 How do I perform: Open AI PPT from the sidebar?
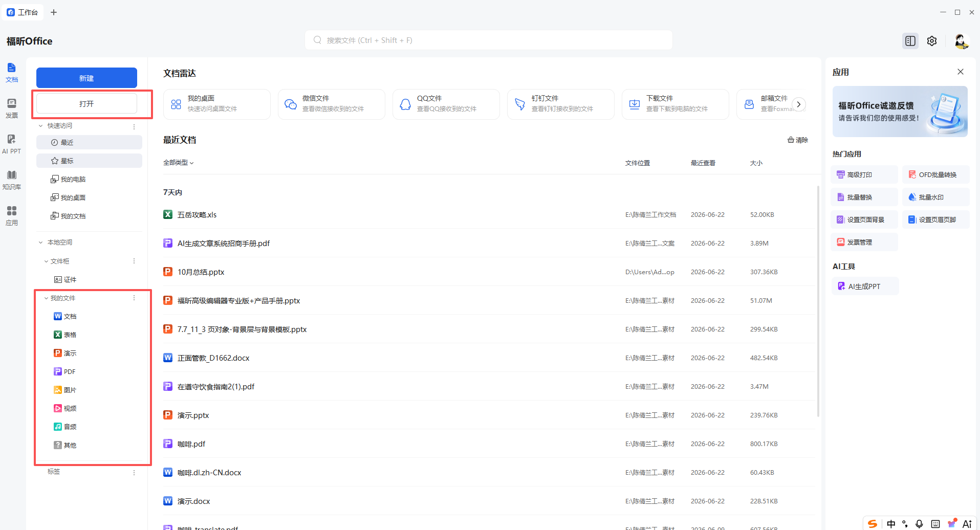12,144
